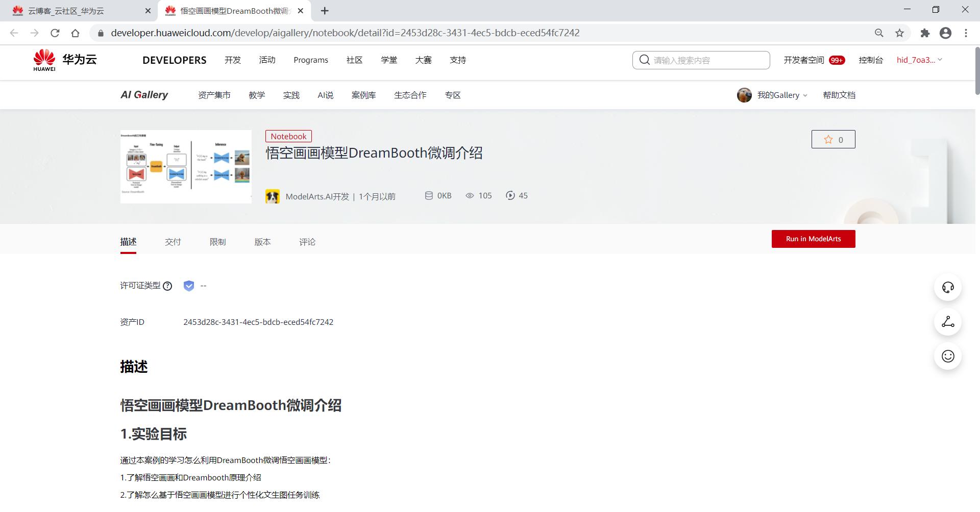980x512 pixels.
Task: Open the 开发 navigation menu
Action: (x=233, y=60)
